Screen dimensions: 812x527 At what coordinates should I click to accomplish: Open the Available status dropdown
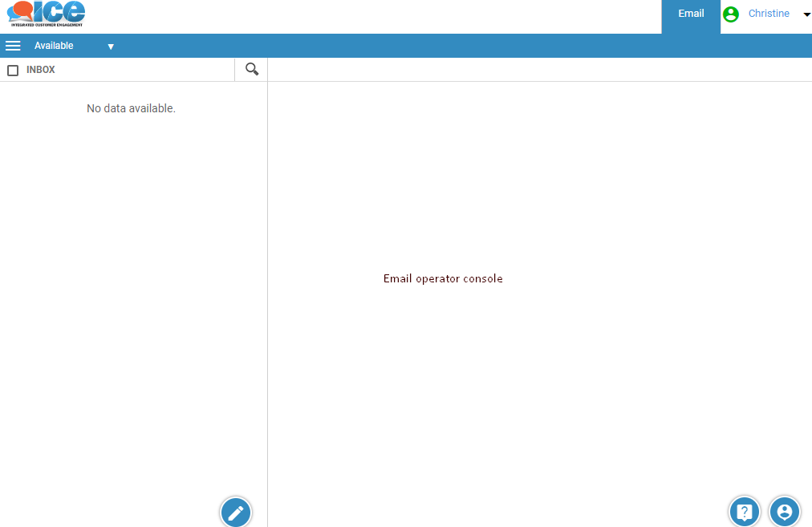click(111, 46)
